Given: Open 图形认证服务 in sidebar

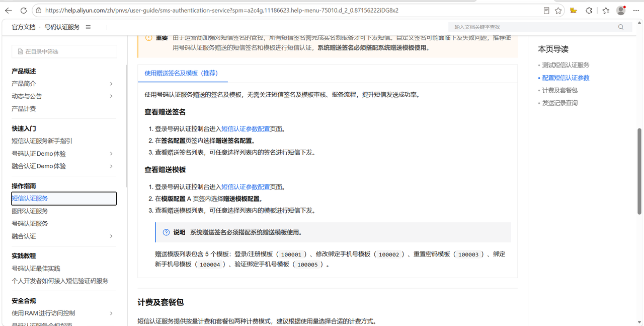Looking at the screenshot, I should (x=30, y=211).
